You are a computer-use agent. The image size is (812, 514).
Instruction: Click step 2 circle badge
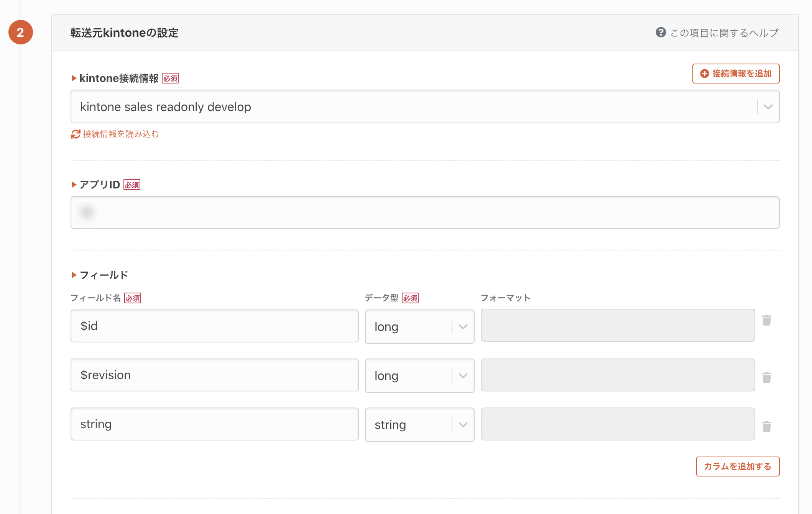pyautogui.click(x=21, y=33)
